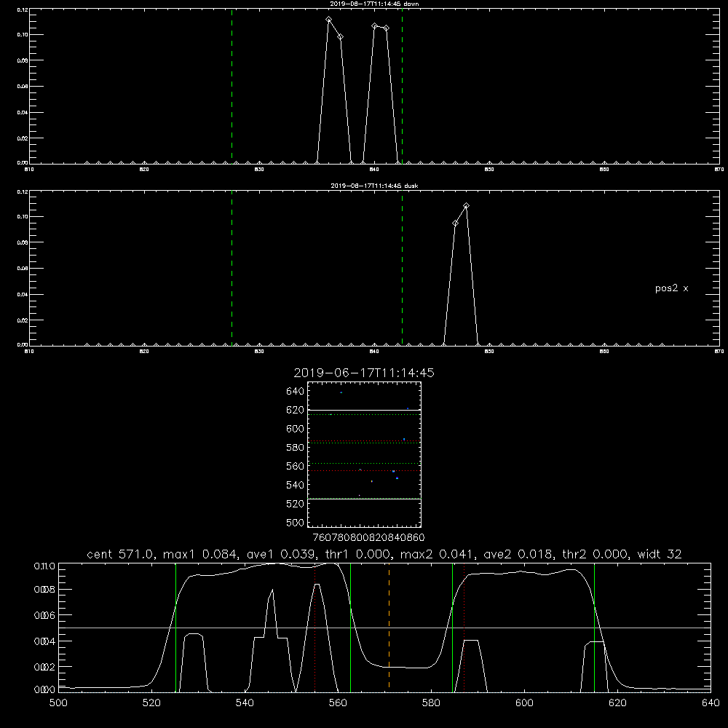Click the blue dot near 640 in scatter plot
Viewport: 728px width, 728px height.
[x=341, y=392]
